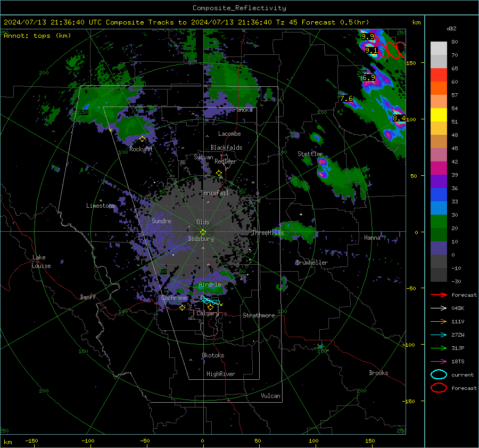This screenshot has height=448, width=479.
Task: Click the cyan storm track outline near Calgary
Action: pyautogui.click(x=210, y=301)
